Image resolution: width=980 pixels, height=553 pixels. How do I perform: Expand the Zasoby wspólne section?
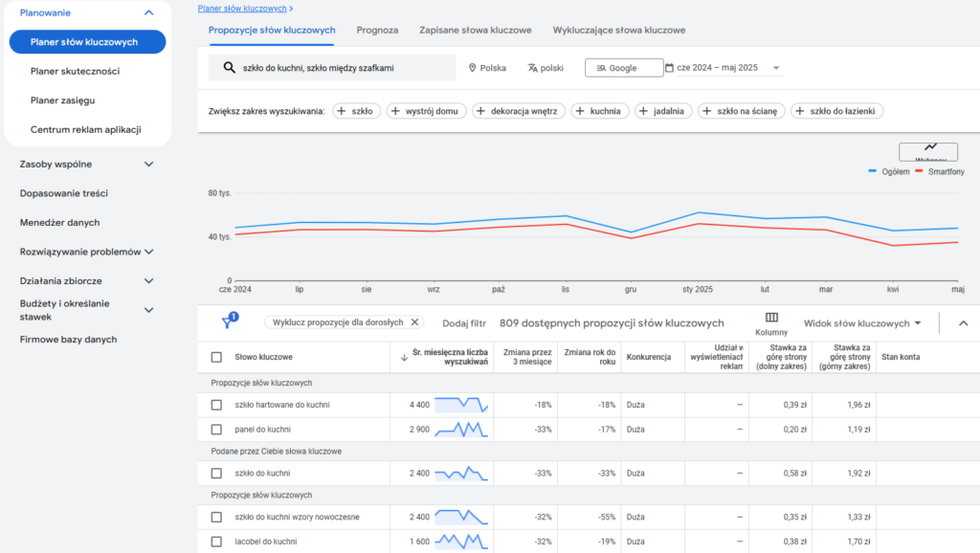148,164
